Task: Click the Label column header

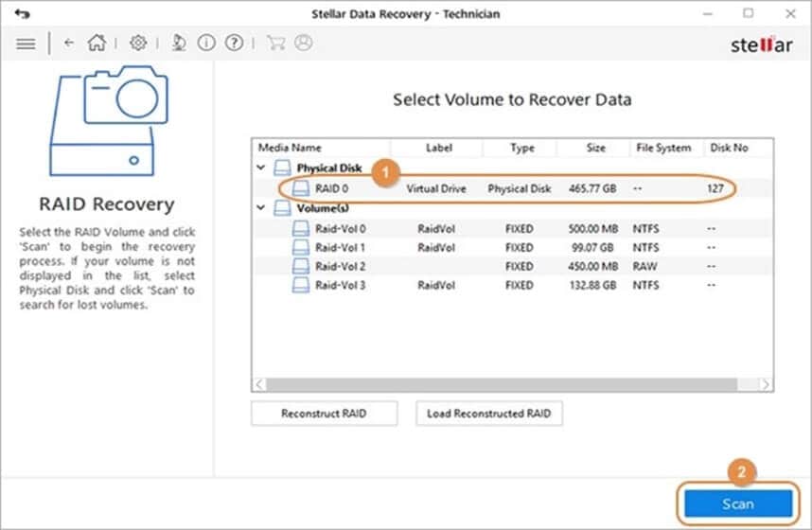Action: (438, 148)
